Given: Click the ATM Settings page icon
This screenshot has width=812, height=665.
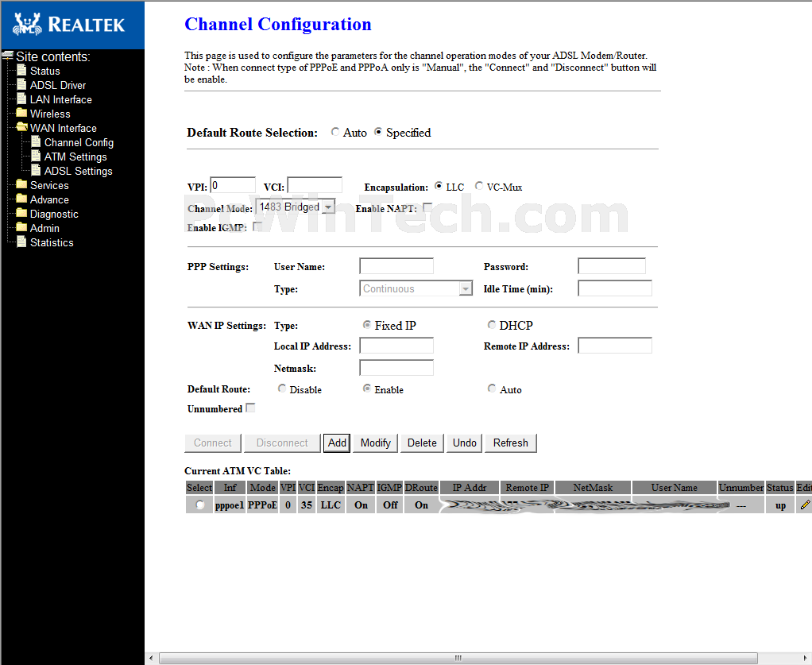Looking at the screenshot, I should tap(36, 156).
